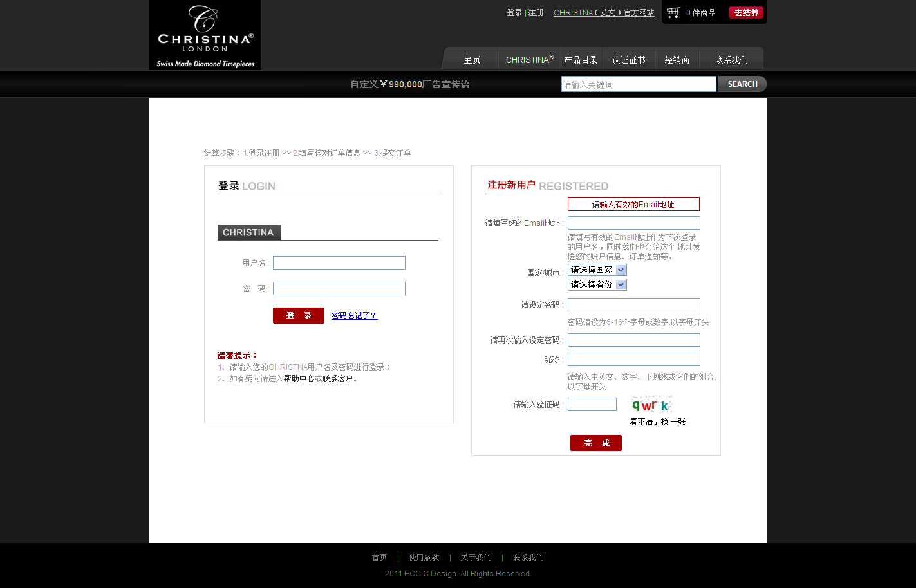Click the 请再次输入设定密码 confirm field

click(634, 340)
